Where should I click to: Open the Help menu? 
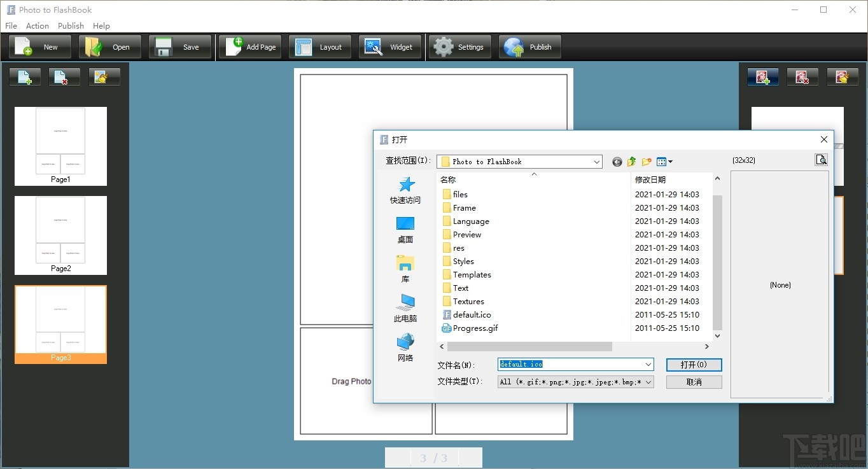pyautogui.click(x=101, y=26)
